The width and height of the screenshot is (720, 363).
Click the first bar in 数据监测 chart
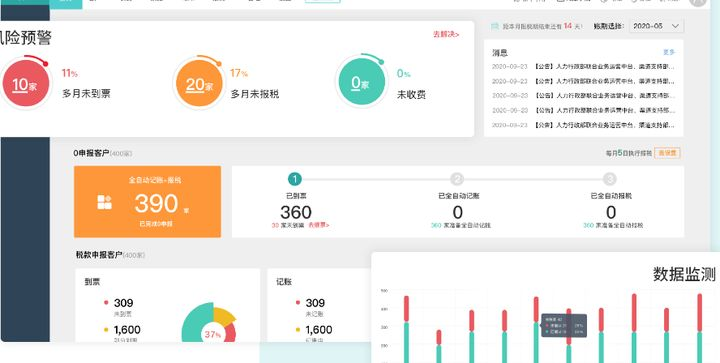click(406, 329)
